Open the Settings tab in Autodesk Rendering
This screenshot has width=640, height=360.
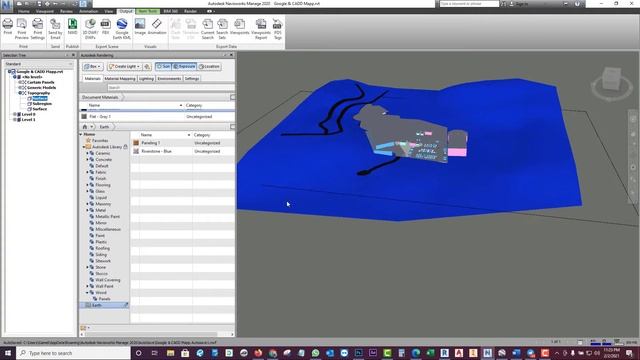click(191, 78)
